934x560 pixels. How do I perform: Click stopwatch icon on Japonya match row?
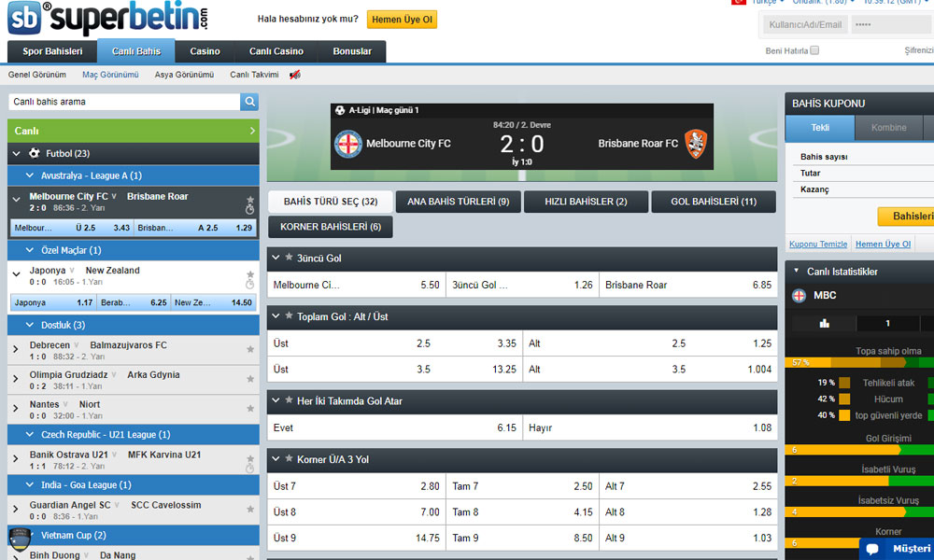(x=249, y=285)
